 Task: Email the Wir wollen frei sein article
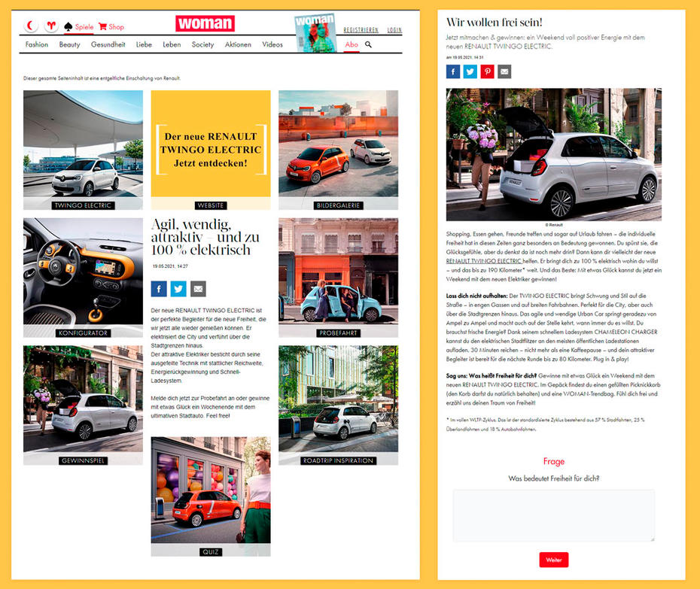(504, 71)
